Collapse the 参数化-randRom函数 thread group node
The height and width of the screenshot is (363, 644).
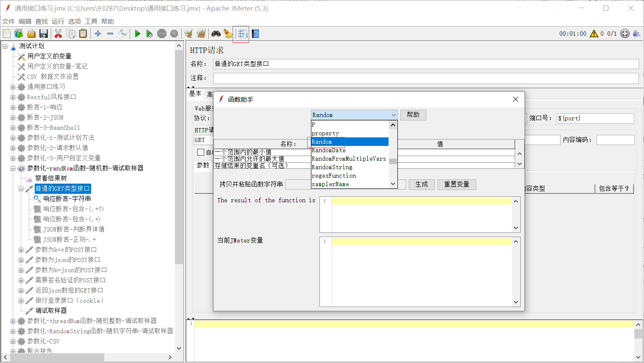click(x=13, y=168)
